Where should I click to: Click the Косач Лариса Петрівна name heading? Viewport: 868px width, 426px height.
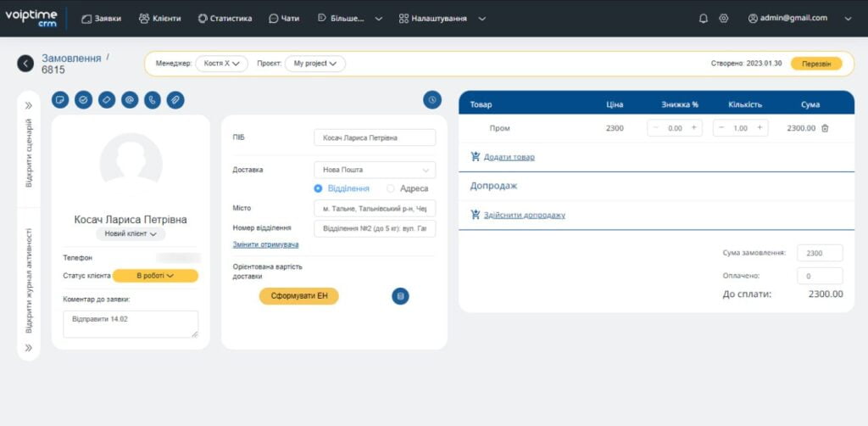pos(131,220)
